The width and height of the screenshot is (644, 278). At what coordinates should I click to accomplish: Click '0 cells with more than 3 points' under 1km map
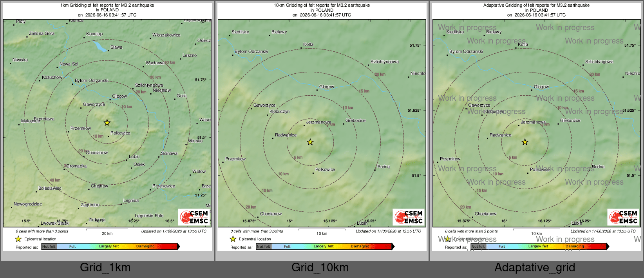42,231
